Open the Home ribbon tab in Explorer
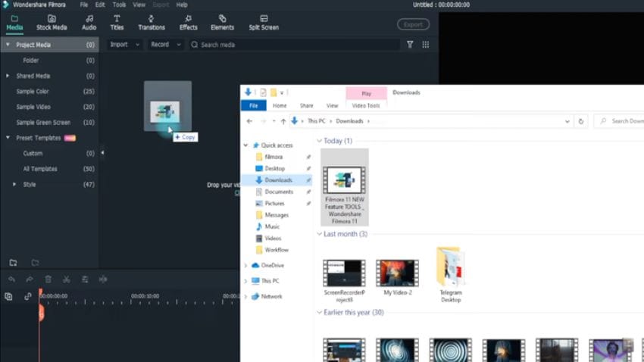Screen dimensions: 644x362 coord(280,105)
